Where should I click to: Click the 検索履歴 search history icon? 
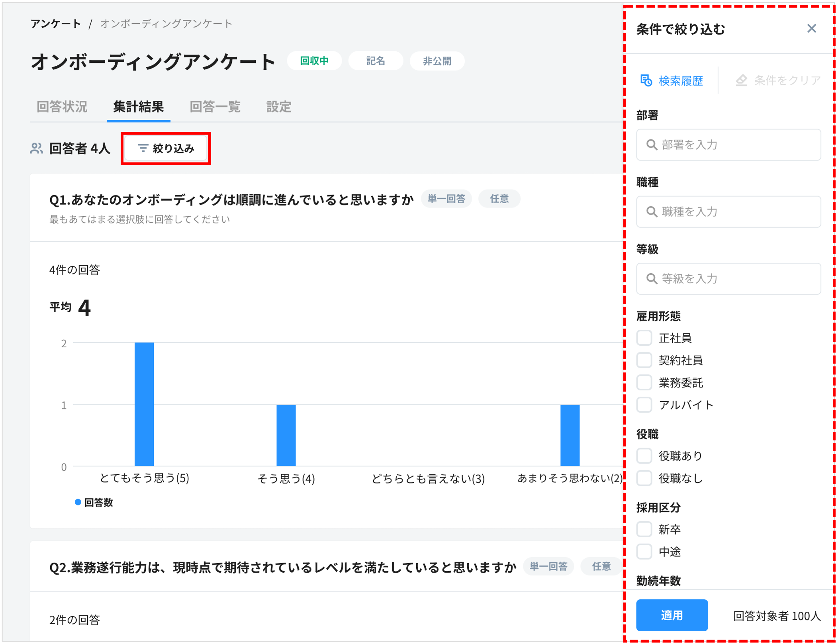click(x=647, y=80)
